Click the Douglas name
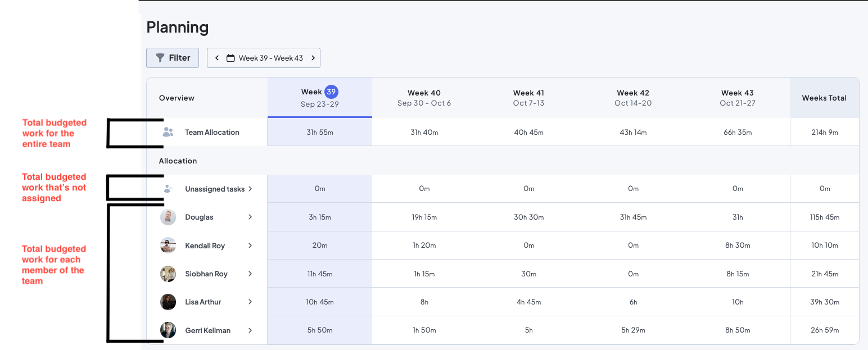Image resolution: width=868 pixels, height=350 pixels. click(x=199, y=217)
